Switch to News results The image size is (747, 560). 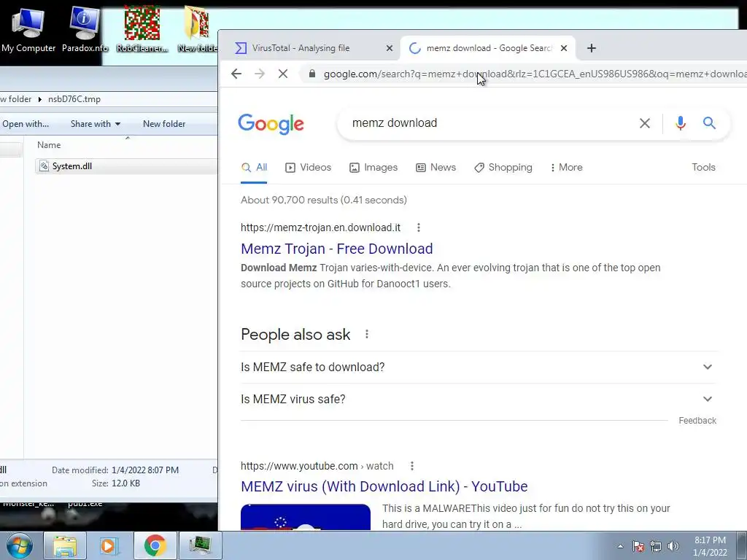(x=436, y=168)
